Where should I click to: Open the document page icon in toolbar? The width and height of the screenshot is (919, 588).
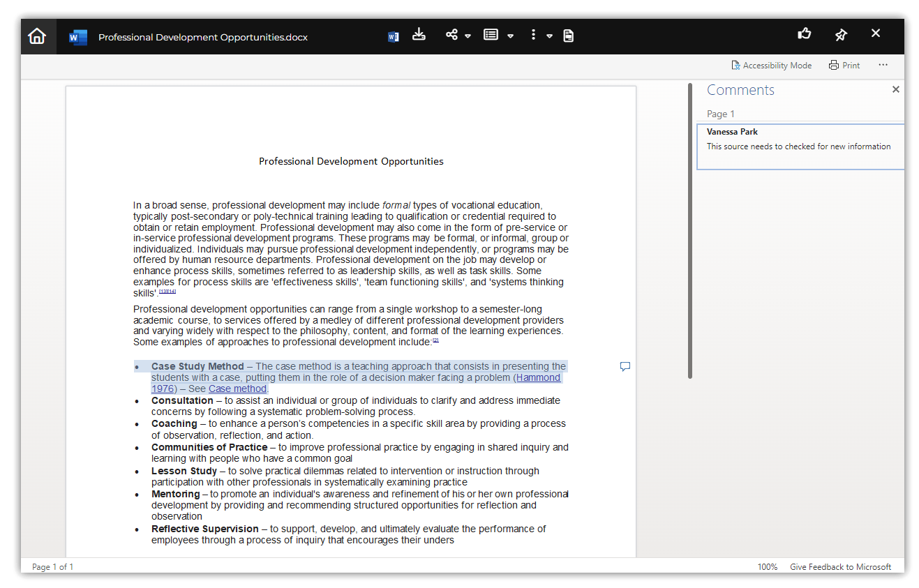pyautogui.click(x=569, y=36)
